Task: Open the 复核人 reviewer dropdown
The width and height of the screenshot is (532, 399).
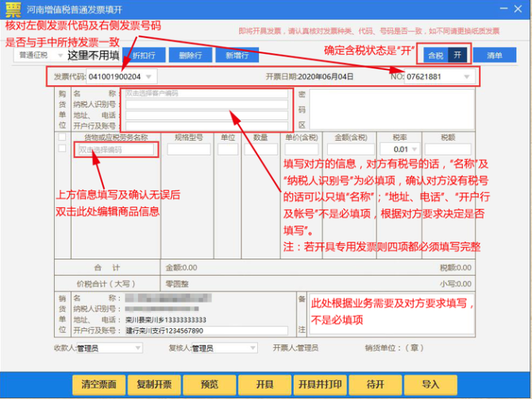Action: coord(224,348)
